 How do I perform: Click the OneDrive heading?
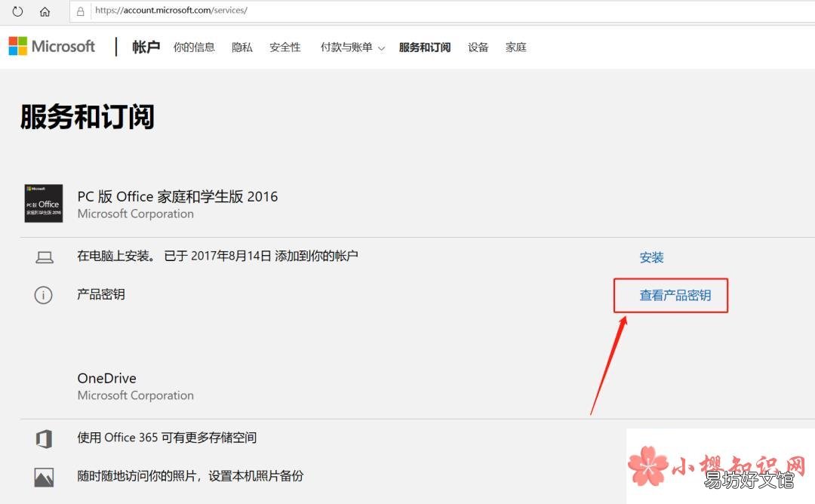tap(106, 378)
